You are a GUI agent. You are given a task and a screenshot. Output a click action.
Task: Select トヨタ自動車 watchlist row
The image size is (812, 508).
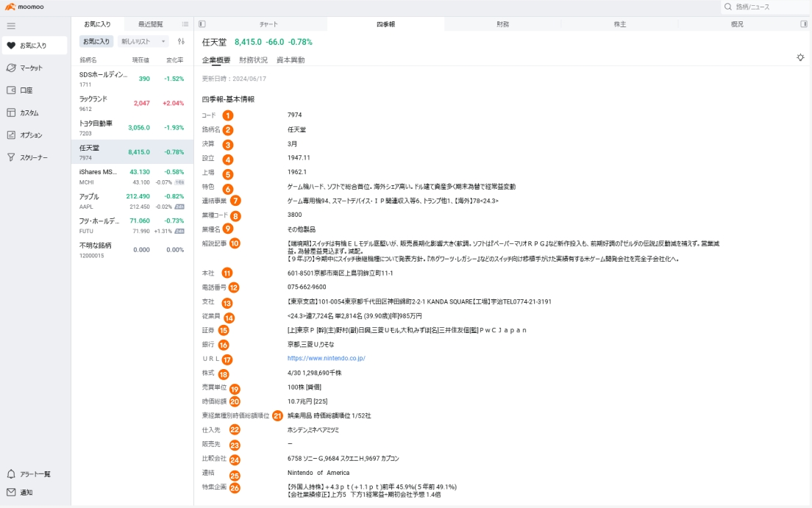132,127
